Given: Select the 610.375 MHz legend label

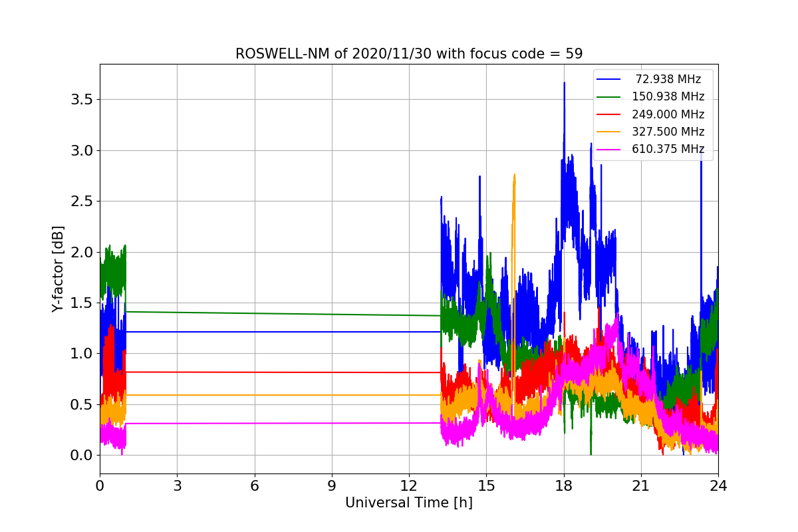Looking at the screenshot, I should 668,149.
